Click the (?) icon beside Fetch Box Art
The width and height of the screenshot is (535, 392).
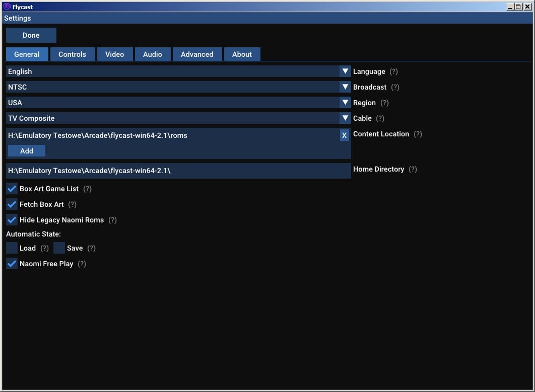tap(72, 205)
